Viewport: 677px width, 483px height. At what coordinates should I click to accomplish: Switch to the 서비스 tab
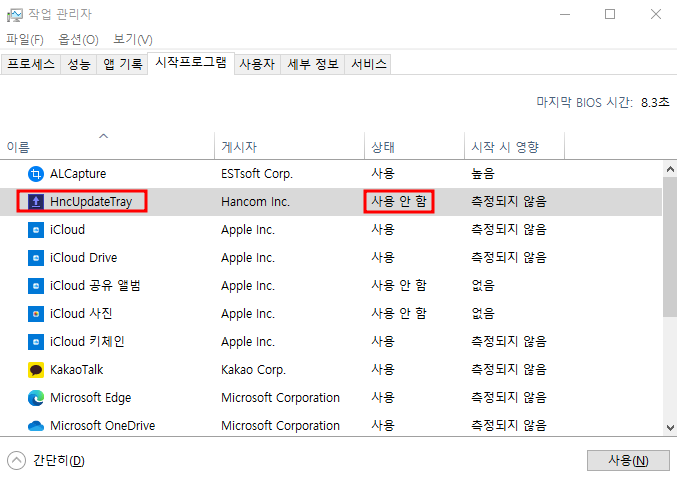(368, 64)
